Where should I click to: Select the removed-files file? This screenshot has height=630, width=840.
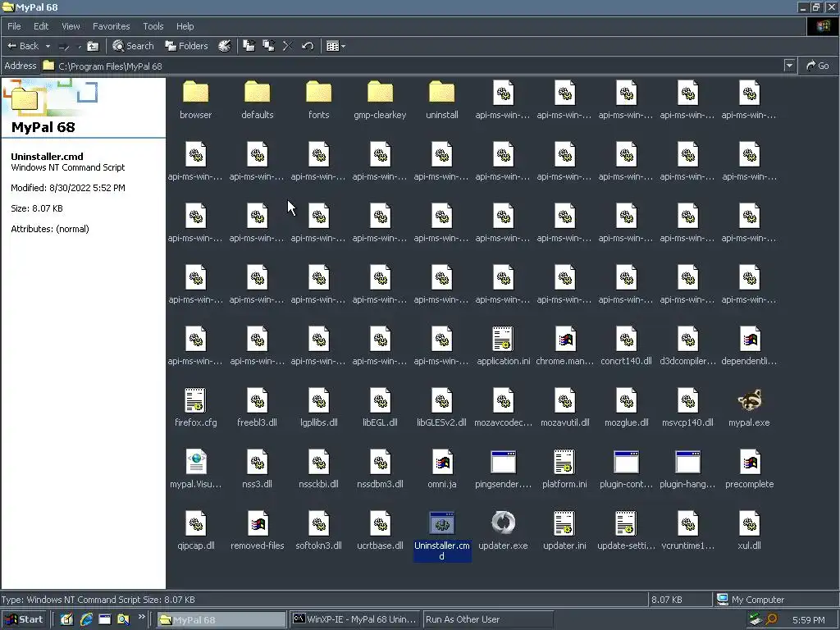pos(257,531)
